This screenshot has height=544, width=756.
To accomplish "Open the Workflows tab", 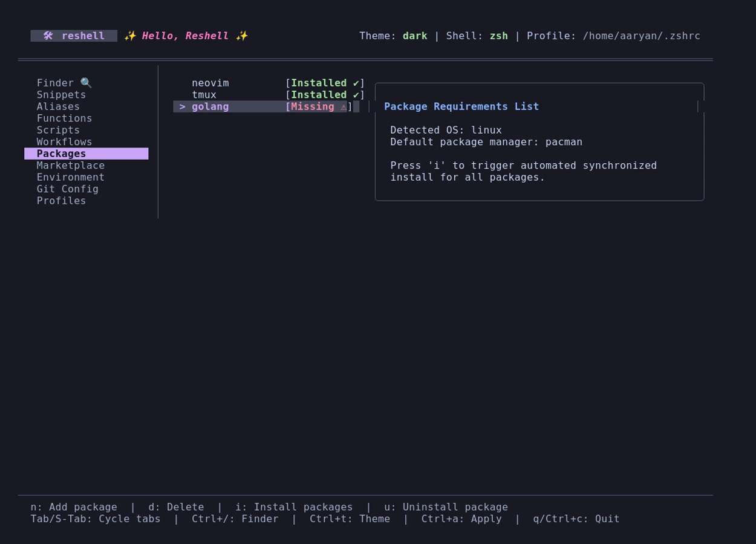I will [x=64, y=142].
